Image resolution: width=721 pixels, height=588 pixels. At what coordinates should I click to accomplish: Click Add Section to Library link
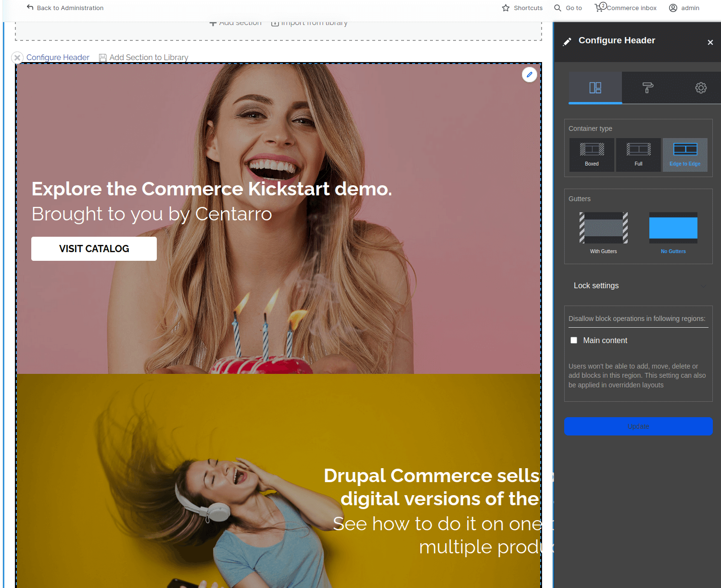click(149, 58)
